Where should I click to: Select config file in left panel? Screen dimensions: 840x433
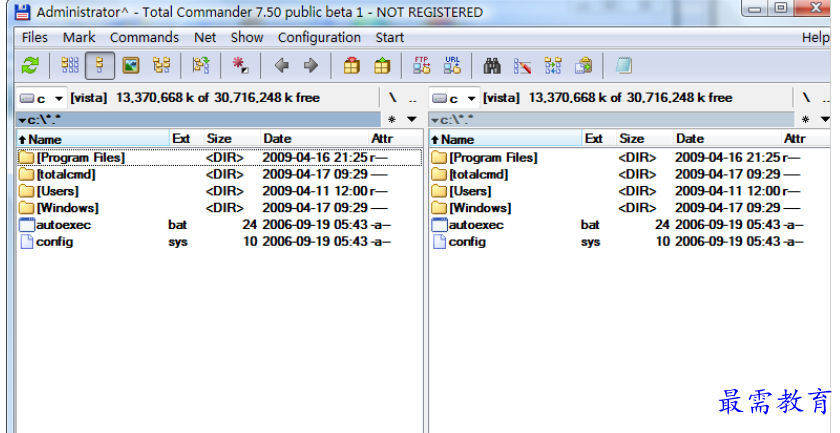(x=220, y=242)
